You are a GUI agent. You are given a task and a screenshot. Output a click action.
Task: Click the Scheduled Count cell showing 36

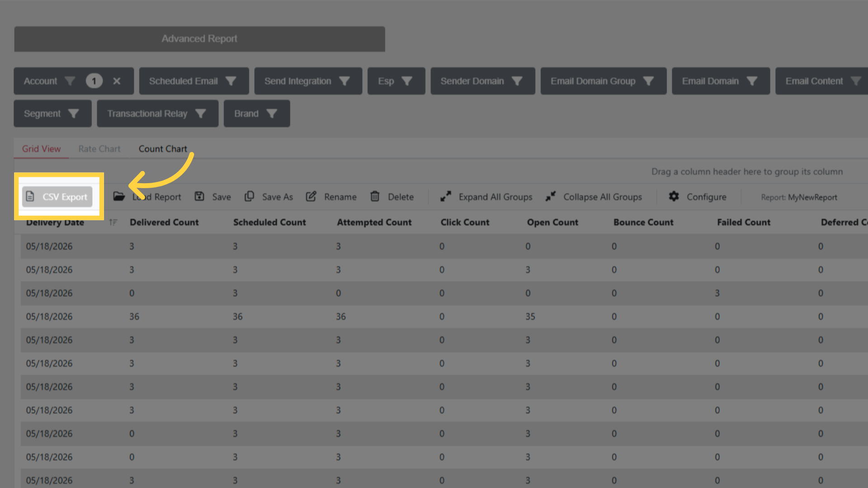click(237, 317)
